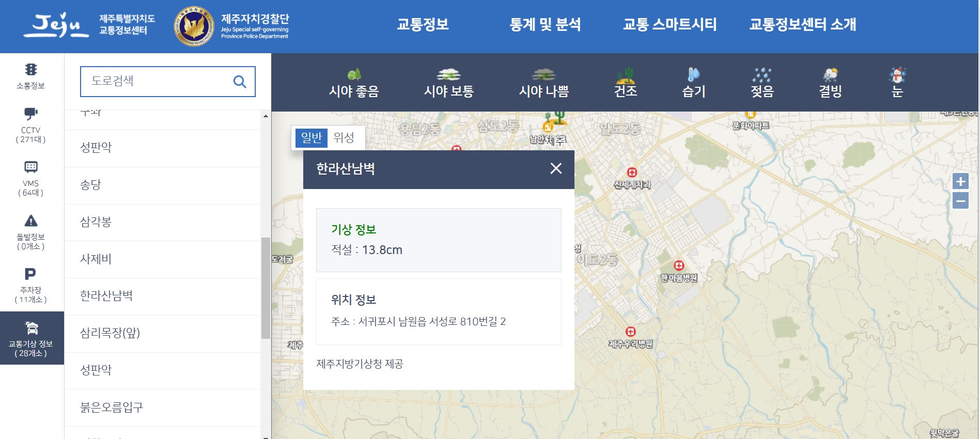Click the 서귀포시 남원읍 address text
The image size is (980, 439).
click(x=418, y=322)
